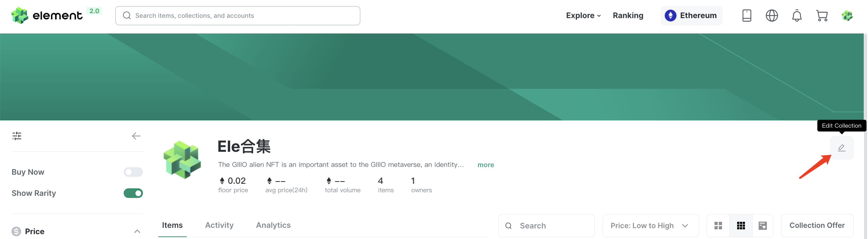Click the user avatar in top bar

847,15
